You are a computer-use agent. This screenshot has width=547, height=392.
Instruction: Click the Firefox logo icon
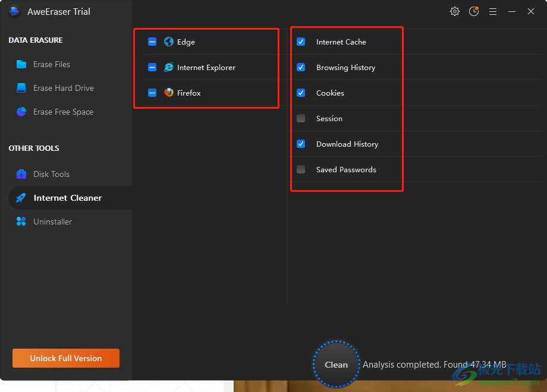pos(169,92)
